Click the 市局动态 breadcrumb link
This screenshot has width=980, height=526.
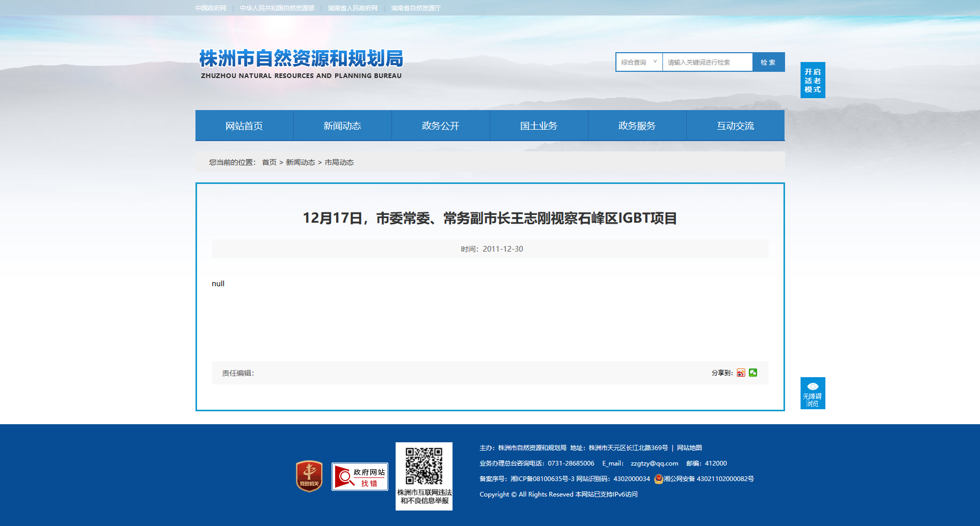tap(339, 162)
